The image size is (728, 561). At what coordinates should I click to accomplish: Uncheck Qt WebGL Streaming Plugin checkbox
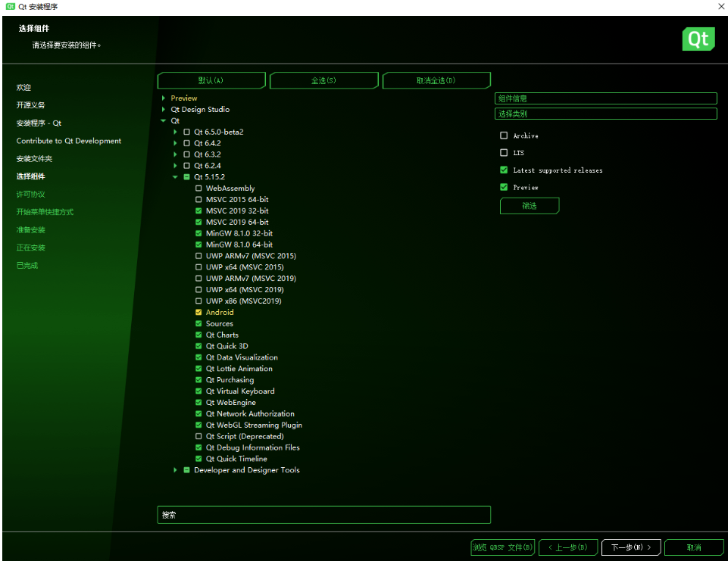tap(198, 425)
